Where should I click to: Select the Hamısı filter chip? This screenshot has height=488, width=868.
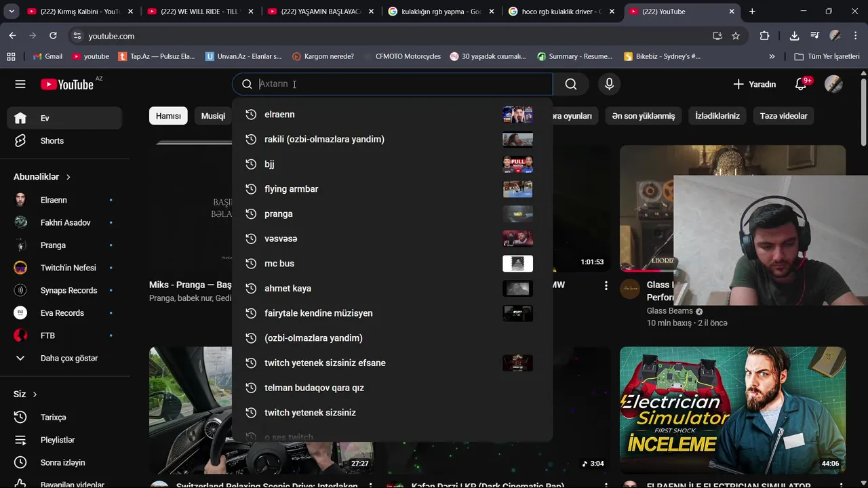168,116
